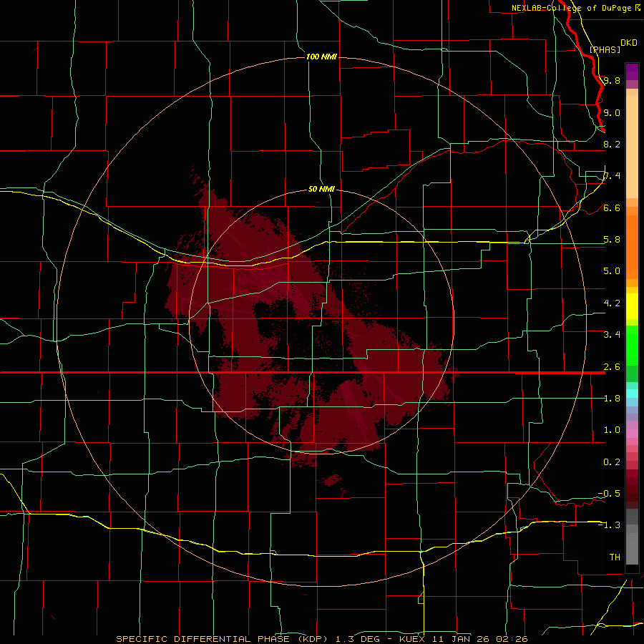Click the 8.2 value on the color scale
The image size is (644, 644).
point(612,144)
